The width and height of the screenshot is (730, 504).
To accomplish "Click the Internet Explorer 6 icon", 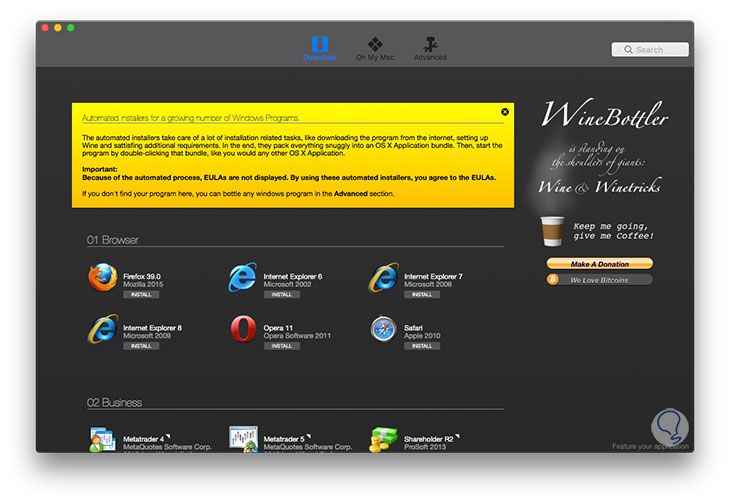I will click(243, 277).
